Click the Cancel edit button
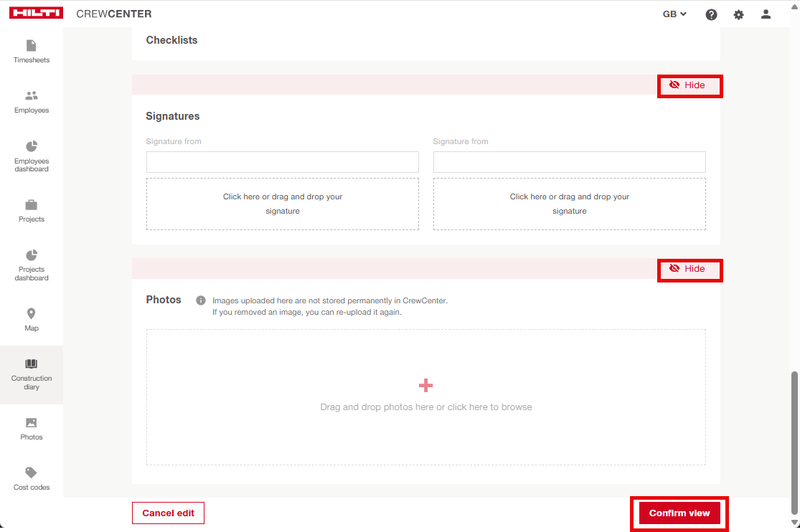This screenshot has width=800, height=532. click(168, 513)
